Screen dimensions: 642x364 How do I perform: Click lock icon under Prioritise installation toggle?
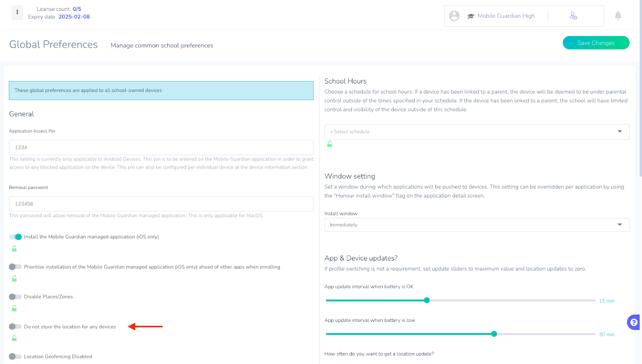[x=14, y=279]
